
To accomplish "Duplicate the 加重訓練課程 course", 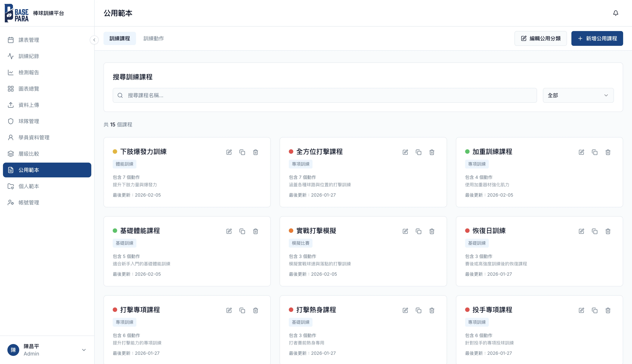I will coord(594,152).
